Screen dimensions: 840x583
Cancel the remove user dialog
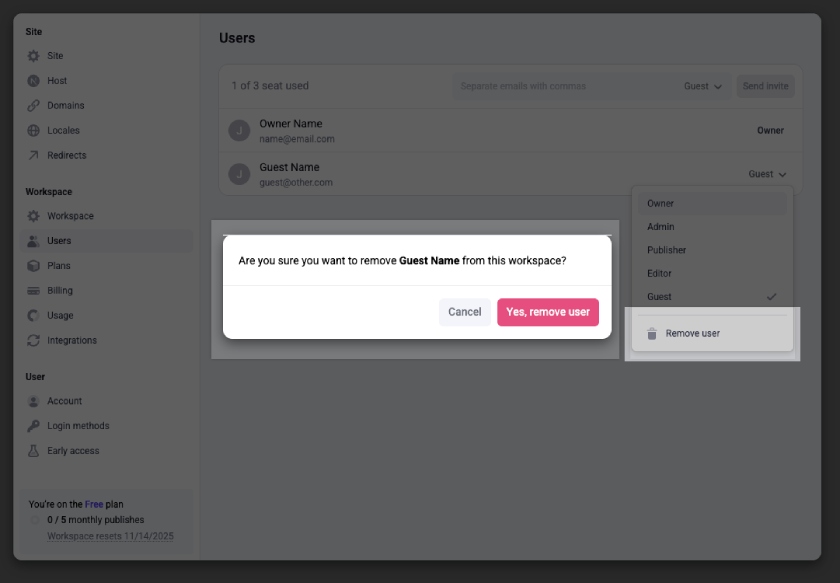coord(464,311)
